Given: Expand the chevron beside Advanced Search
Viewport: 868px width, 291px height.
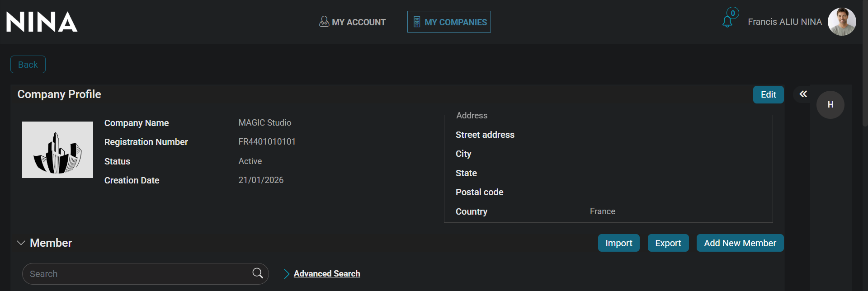Looking at the screenshot, I should click(286, 274).
